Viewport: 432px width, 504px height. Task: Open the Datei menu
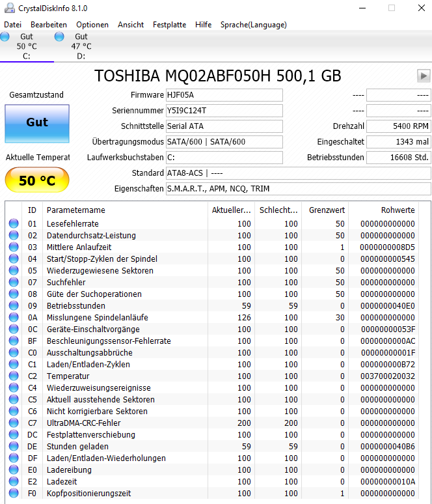tap(13, 25)
